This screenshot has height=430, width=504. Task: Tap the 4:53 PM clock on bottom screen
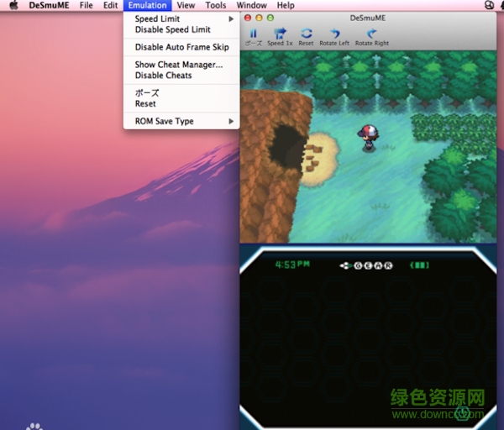pos(292,265)
